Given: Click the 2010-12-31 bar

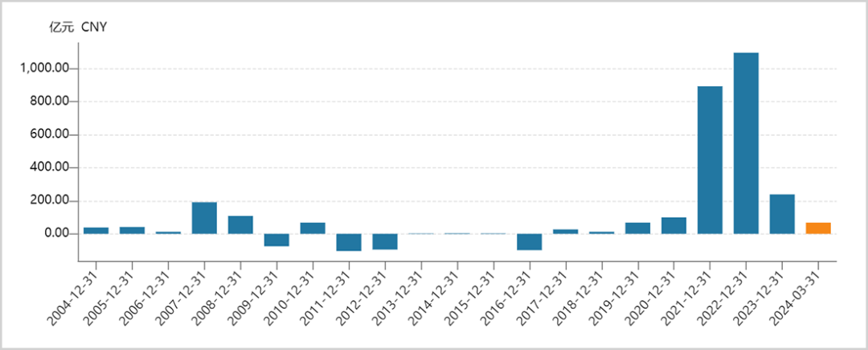Looking at the screenshot, I should coord(313,229).
